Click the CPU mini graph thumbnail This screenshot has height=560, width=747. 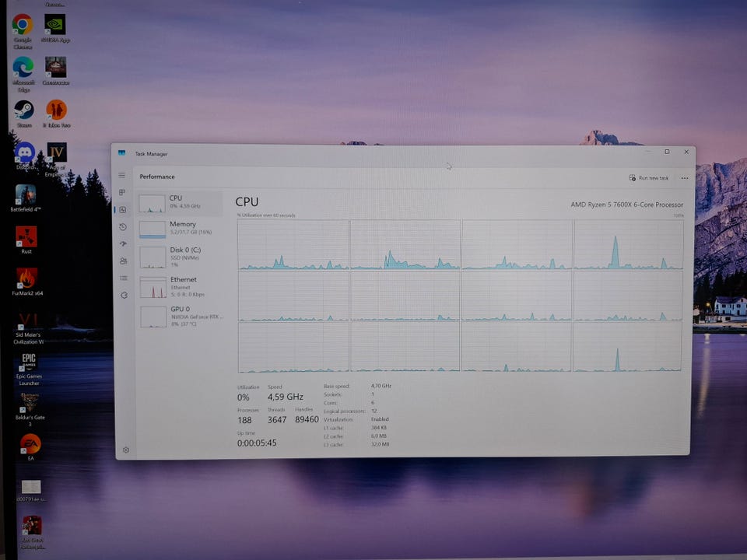(152, 203)
